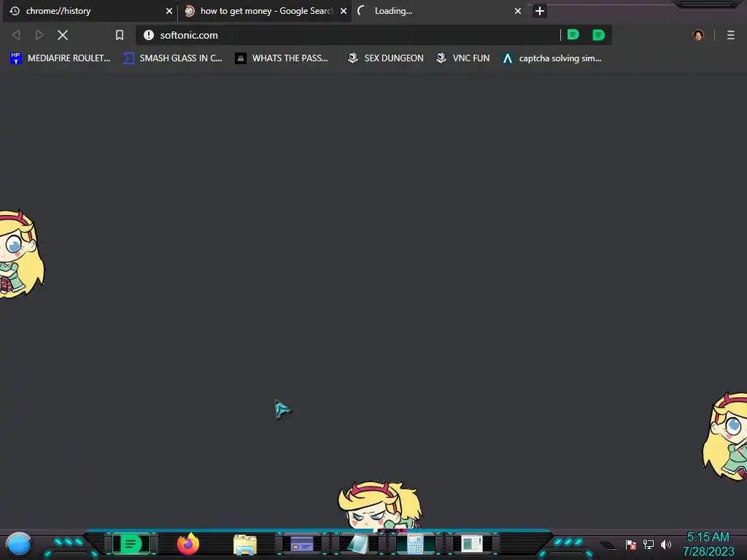Bookmark this page
This screenshot has height=560, width=747.
click(119, 35)
